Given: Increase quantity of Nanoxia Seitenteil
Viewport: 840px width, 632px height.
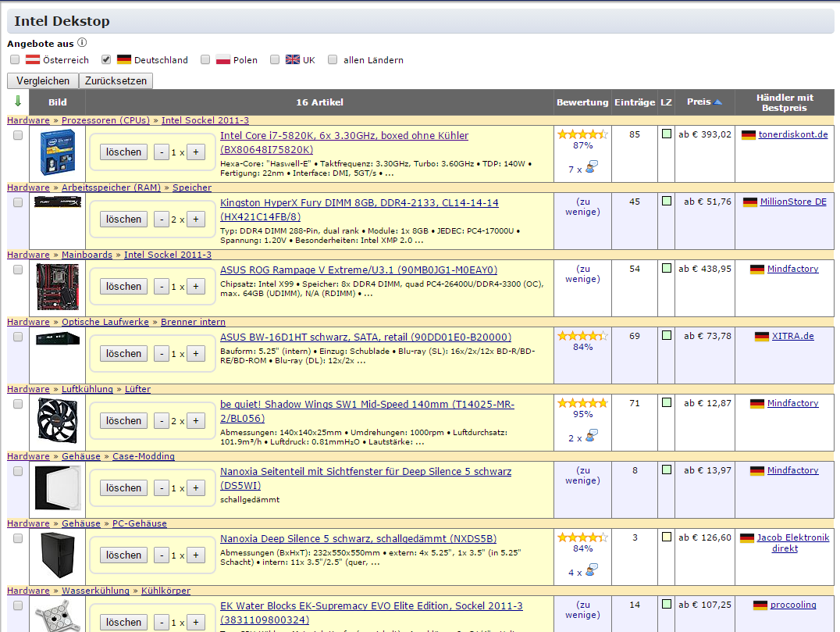Looking at the screenshot, I should pyautogui.click(x=195, y=488).
